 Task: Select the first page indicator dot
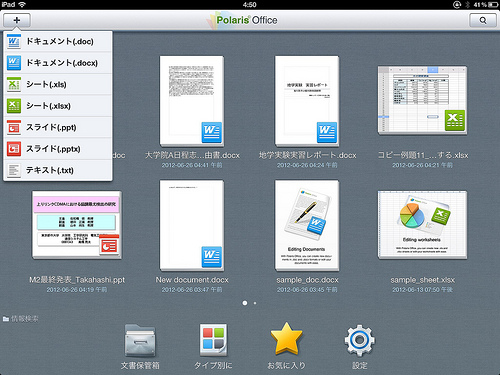click(245, 303)
